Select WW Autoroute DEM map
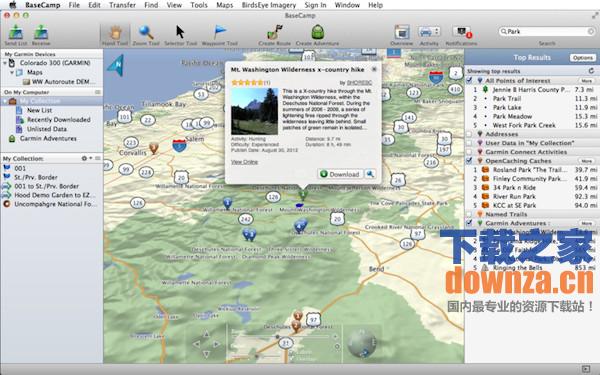Viewport: 600px width, 375px height. pos(59,82)
